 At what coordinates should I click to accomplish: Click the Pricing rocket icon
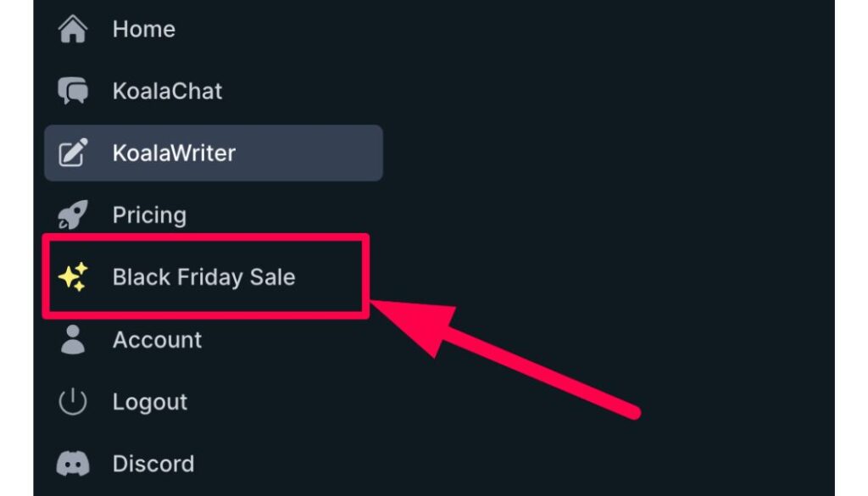pyautogui.click(x=72, y=215)
